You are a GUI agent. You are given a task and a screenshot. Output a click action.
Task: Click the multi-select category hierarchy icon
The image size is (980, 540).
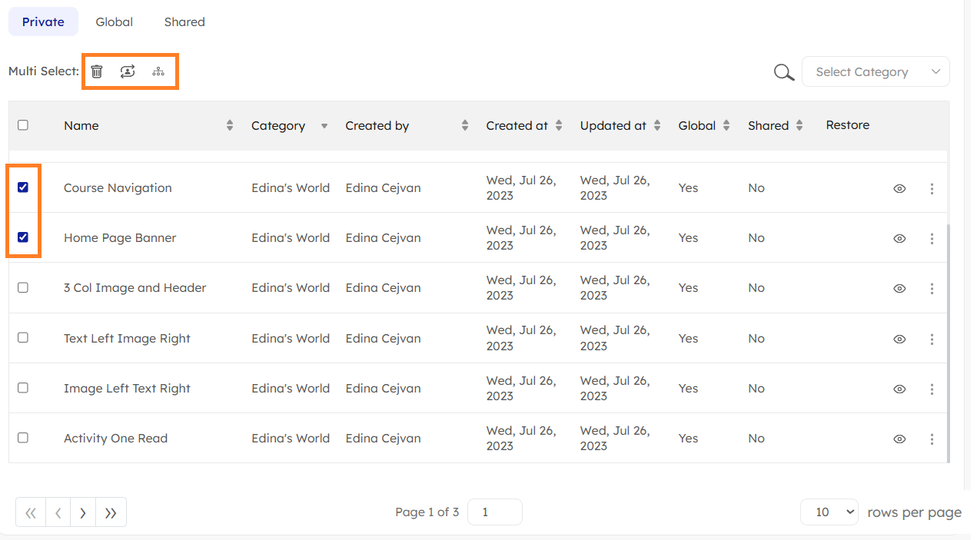(x=158, y=71)
